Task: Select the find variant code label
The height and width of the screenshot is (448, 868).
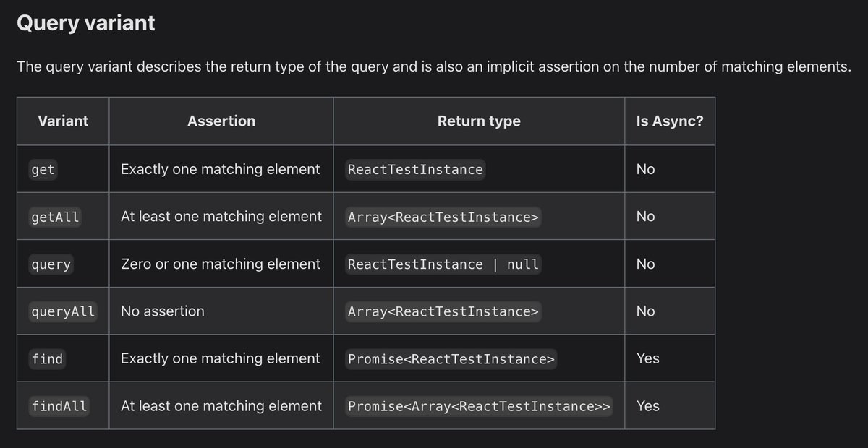Action: pos(47,359)
